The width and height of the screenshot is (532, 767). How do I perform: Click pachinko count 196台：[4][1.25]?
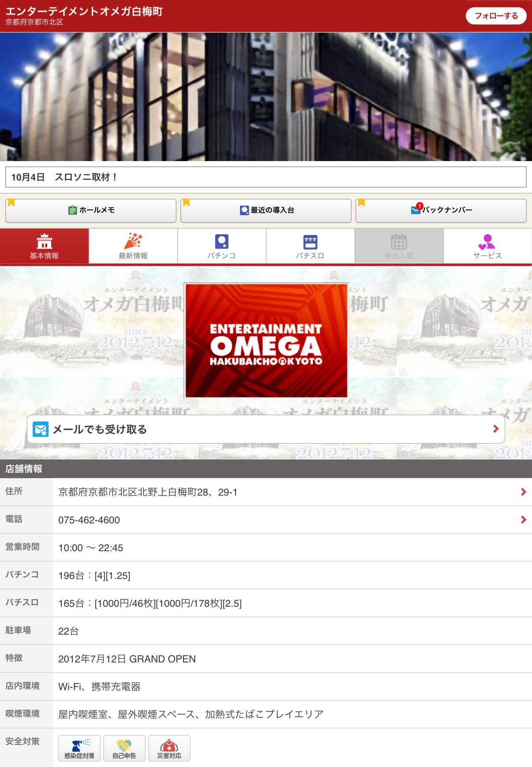[94, 575]
